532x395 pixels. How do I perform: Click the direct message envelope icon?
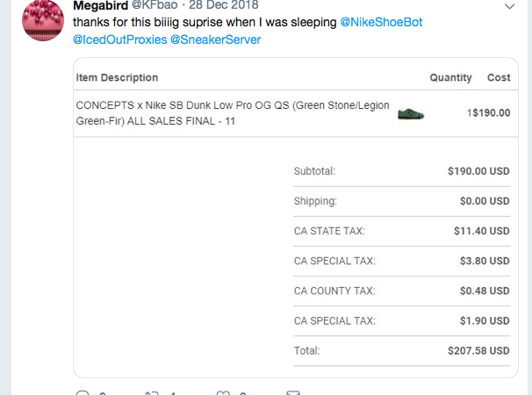click(294, 393)
